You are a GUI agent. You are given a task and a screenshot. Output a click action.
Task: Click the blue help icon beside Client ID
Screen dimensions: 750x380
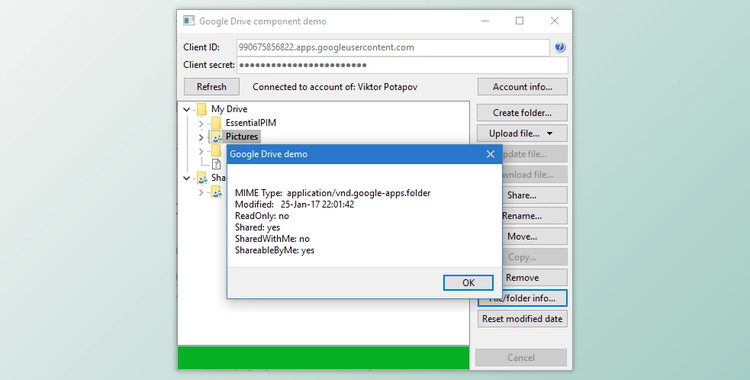pyautogui.click(x=560, y=47)
